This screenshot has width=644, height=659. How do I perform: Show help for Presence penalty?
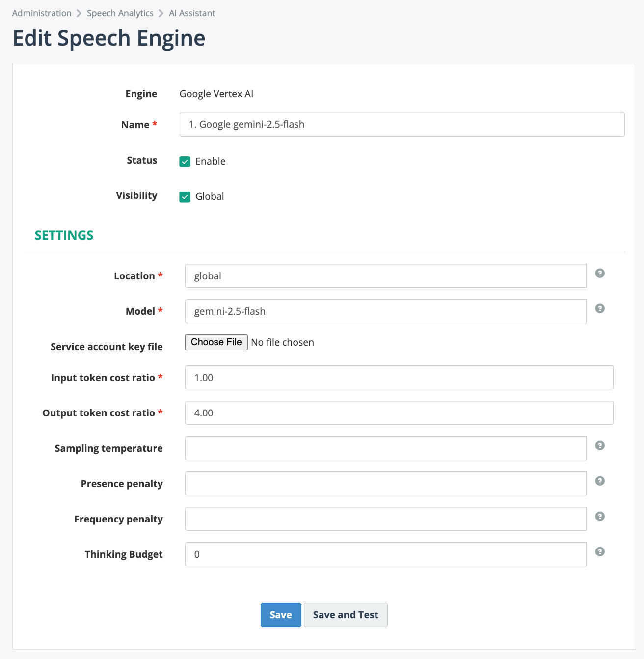click(x=599, y=481)
